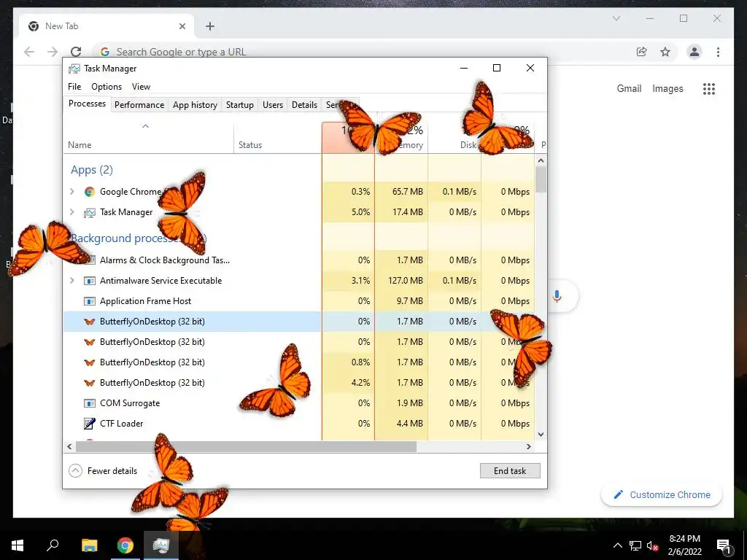Reload the Chrome page
The width and height of the screenshot is (747, 560).
[x=76, y=52]
